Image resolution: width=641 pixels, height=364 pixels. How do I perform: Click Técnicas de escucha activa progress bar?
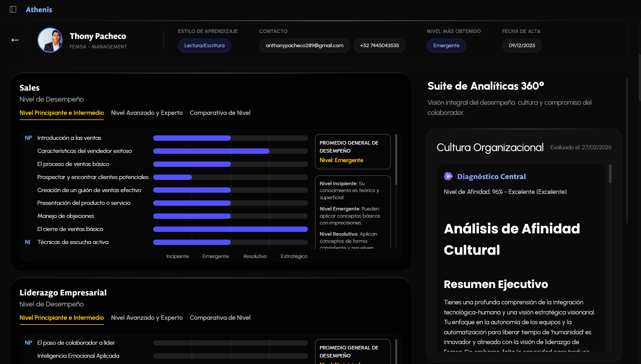[x=230, y=242]
